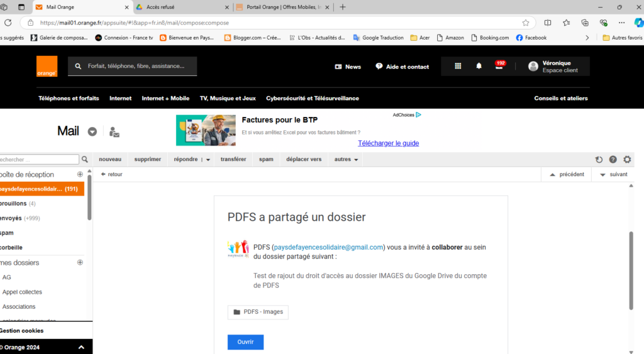Click the Orange logo
644x354 pixels.
(47, 66)
